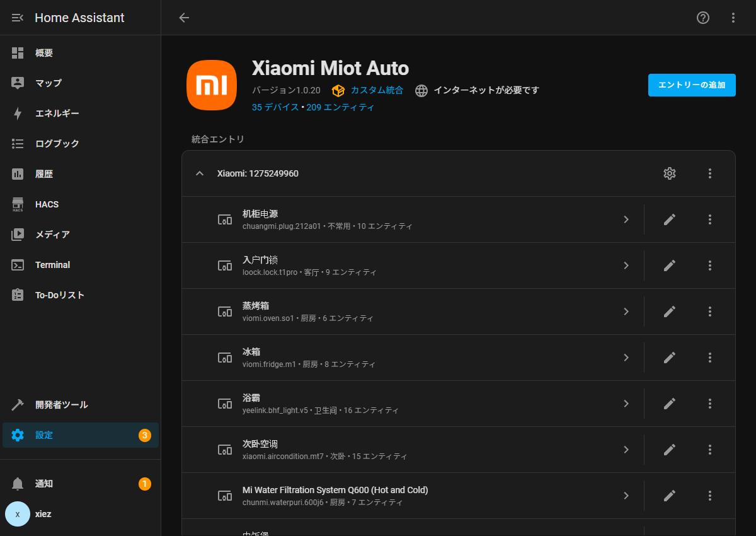
Task: Open the メディア media browser
Action: click(81, 235)
